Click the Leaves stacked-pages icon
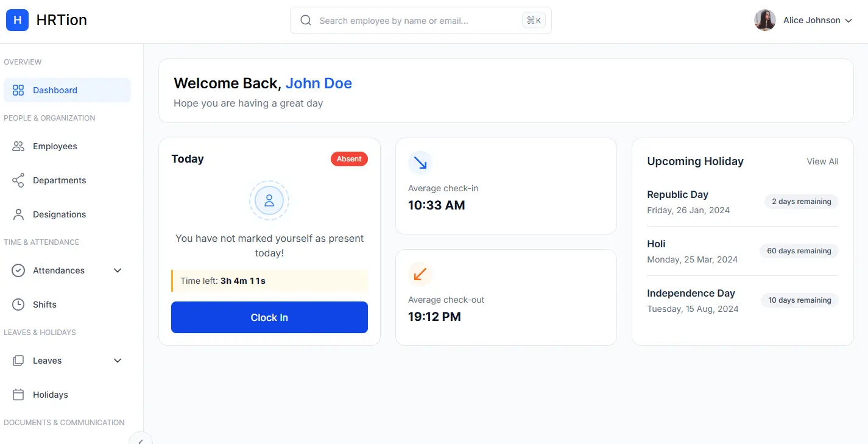 pos(18,361)
